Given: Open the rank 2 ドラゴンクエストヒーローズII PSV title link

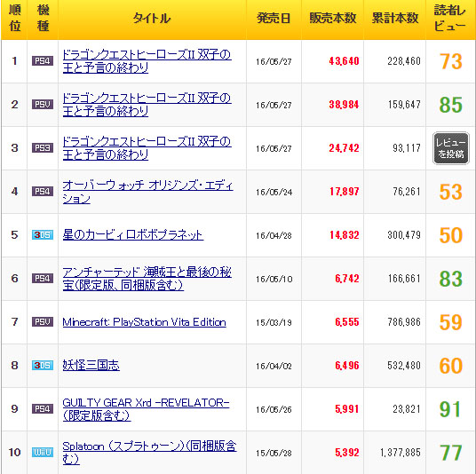Looking at the screenshot, I should coord(147,105).
